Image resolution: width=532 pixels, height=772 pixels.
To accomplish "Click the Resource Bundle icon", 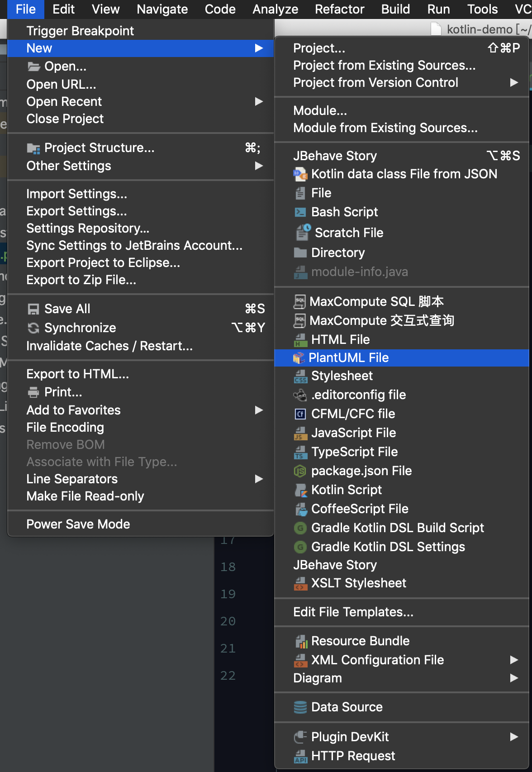I will (x=301, y=641).
